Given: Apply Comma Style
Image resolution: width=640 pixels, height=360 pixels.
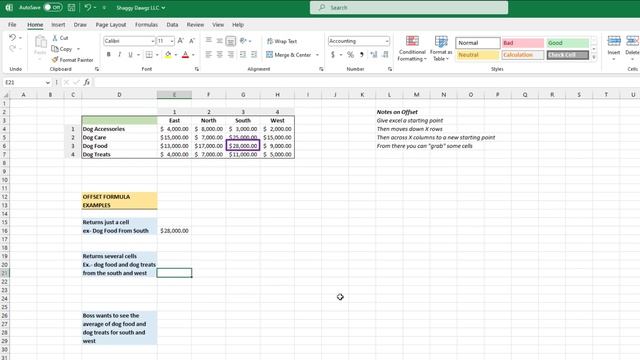Looking at the screenshot, I should (x=362, y=54).
